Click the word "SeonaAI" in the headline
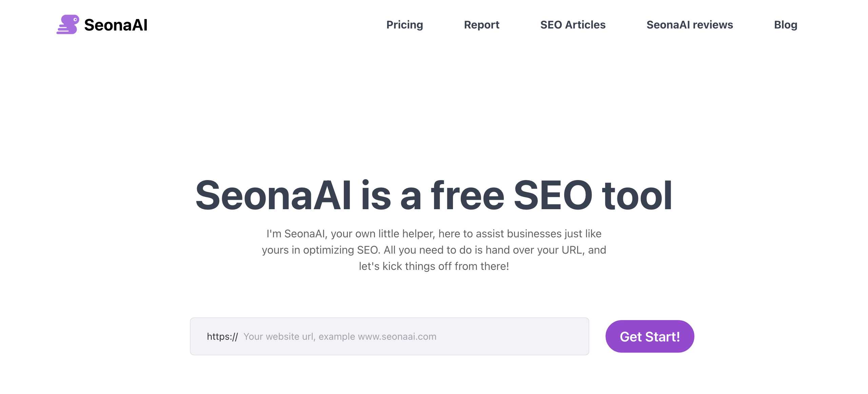868x394 pixels. [273, 195]
